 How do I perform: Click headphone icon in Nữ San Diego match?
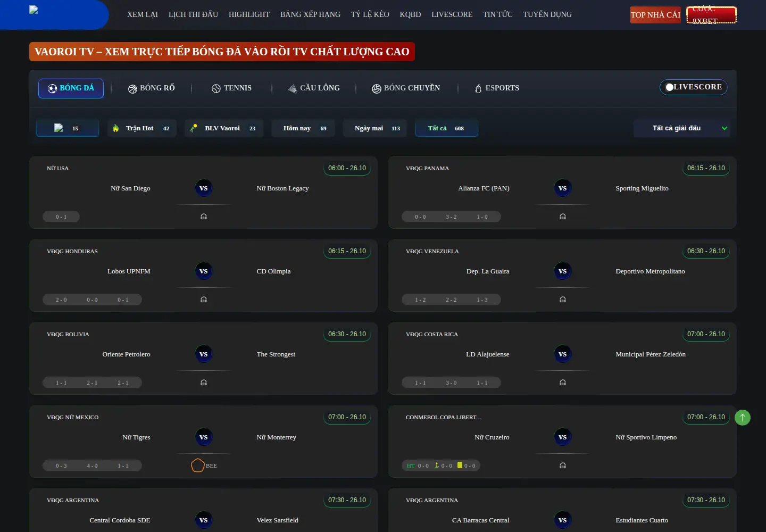(x=204, y=217)
